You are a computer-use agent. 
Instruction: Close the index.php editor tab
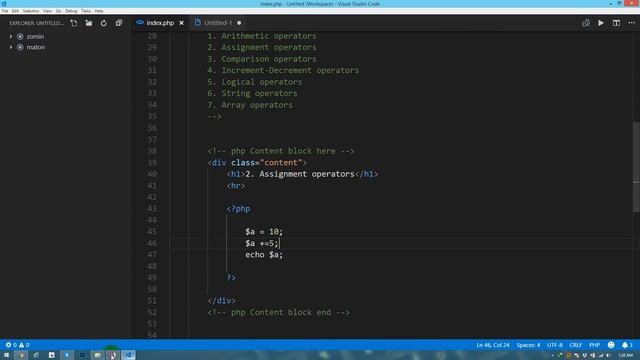tap(182, 23)
